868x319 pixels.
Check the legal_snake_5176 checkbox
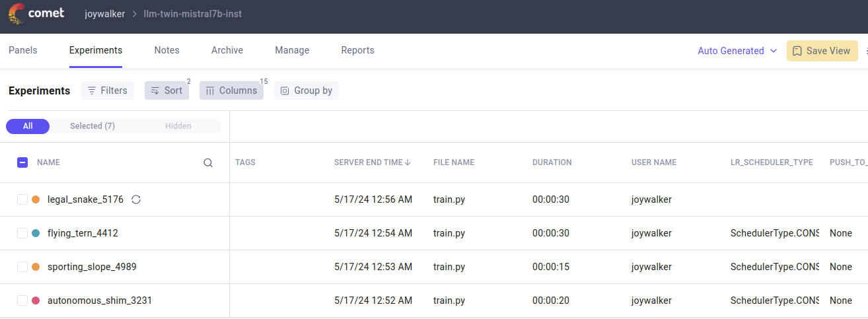(x=22, y=199)
